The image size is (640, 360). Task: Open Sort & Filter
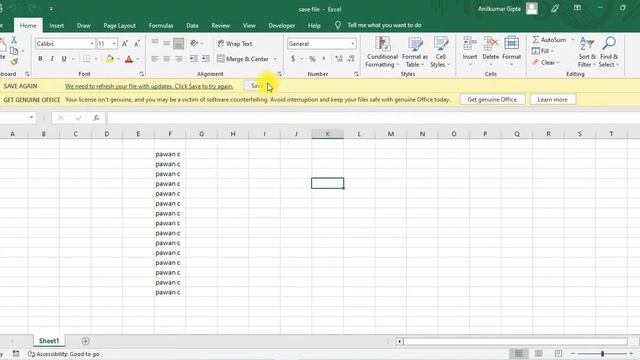587,52
